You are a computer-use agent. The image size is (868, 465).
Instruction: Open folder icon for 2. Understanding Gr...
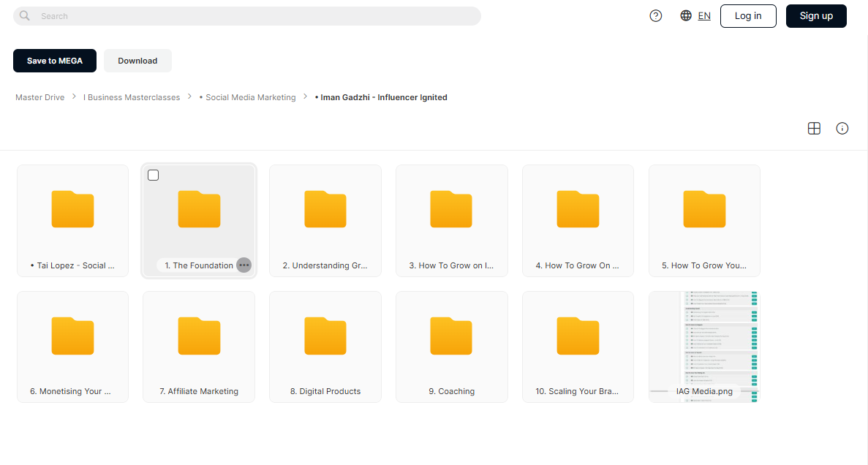click(x=325, y=209)
